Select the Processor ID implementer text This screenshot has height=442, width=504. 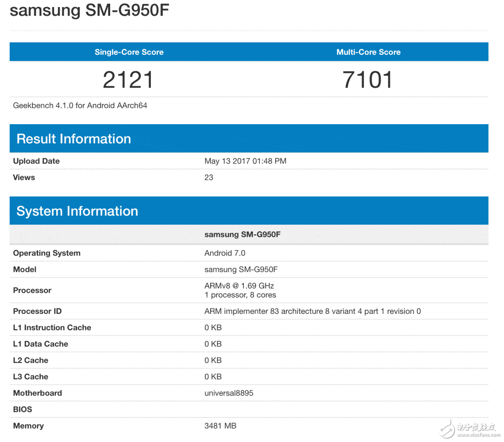pos(312,311)
